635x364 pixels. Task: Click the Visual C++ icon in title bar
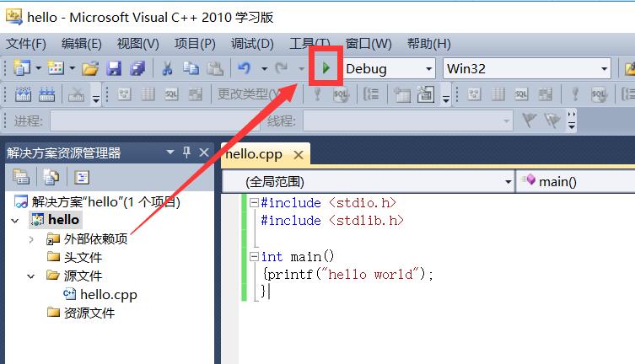point(14,17)
